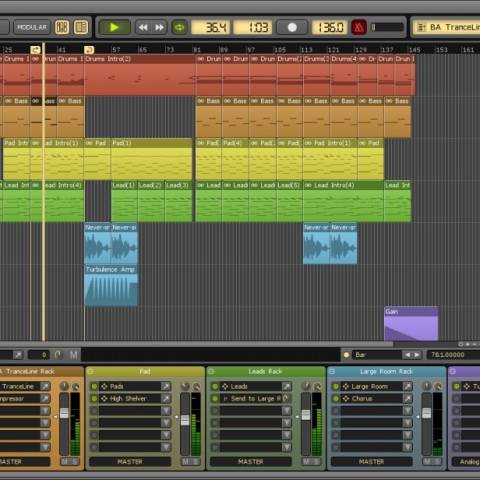Image resolution: width=480 pixels, height=480 pixels.
Task: Click the 1:03 time display
Action: pos(253,27)
